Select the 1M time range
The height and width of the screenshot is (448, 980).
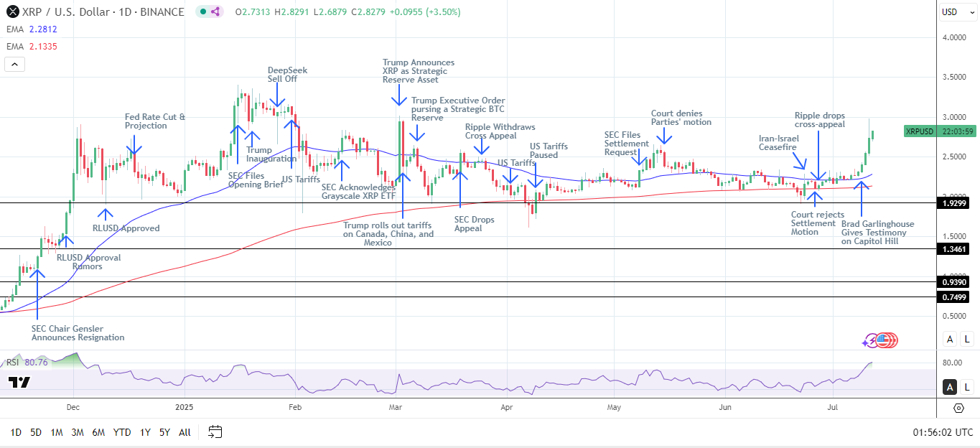click(57, 432)
